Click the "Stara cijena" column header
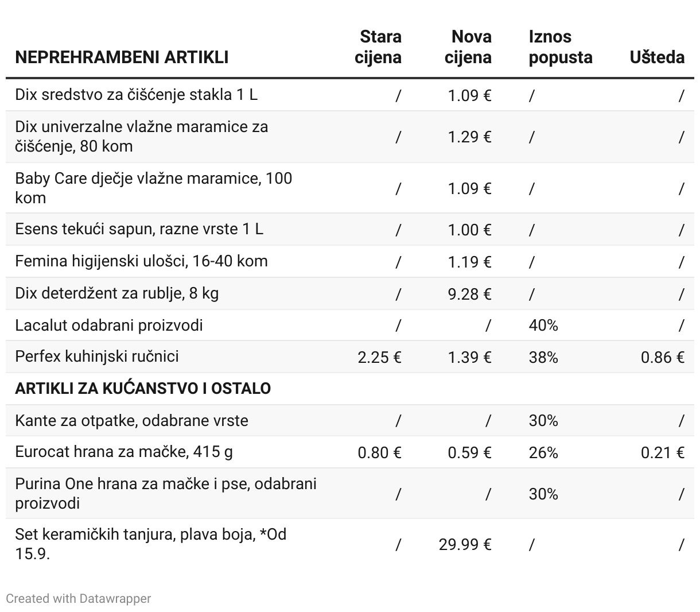This screenshot has width=700, height=612. pyautogui.click(x=378, y=47)
